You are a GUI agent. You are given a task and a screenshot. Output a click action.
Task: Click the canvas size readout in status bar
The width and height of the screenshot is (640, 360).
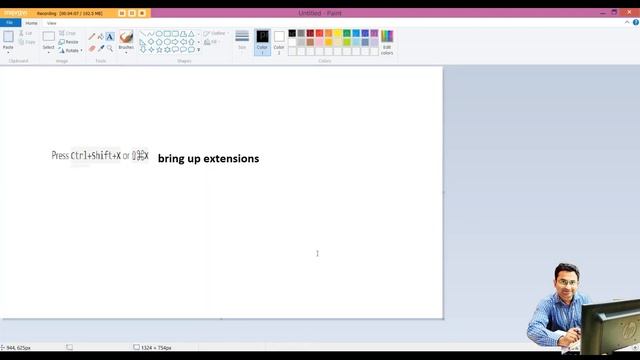[153, 348]
